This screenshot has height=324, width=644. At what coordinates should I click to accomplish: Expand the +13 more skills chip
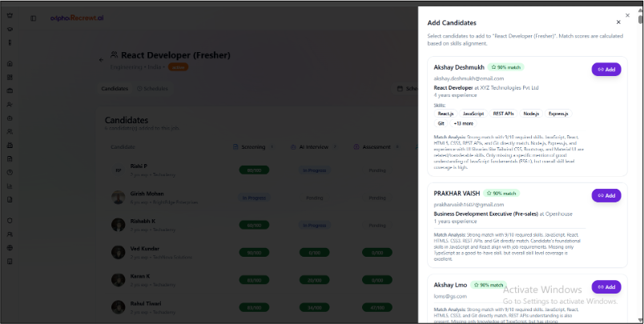463,123
